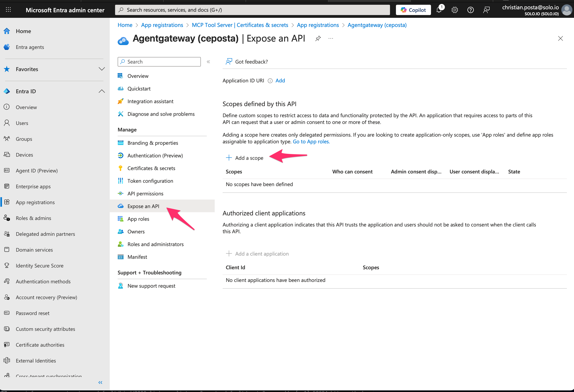Open the settings gear
The width and height of the screenshot is (574, 392).
click(x=455, y=10)
